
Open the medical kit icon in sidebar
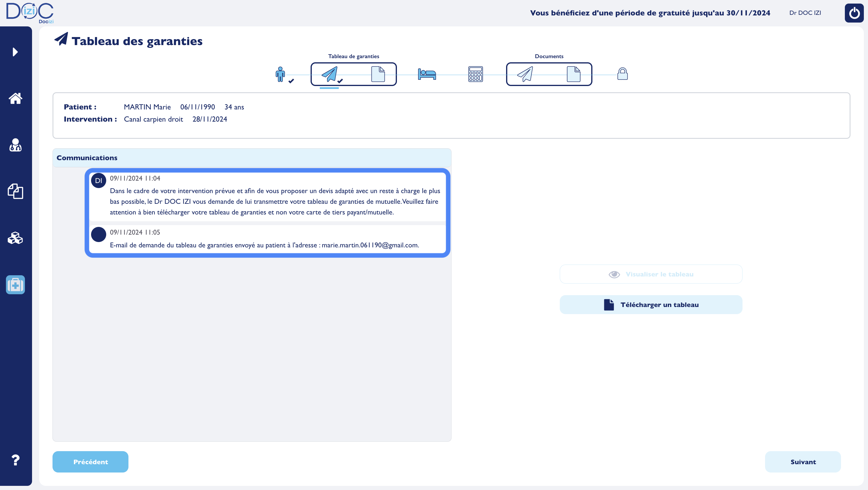click(x=15, y=285)
